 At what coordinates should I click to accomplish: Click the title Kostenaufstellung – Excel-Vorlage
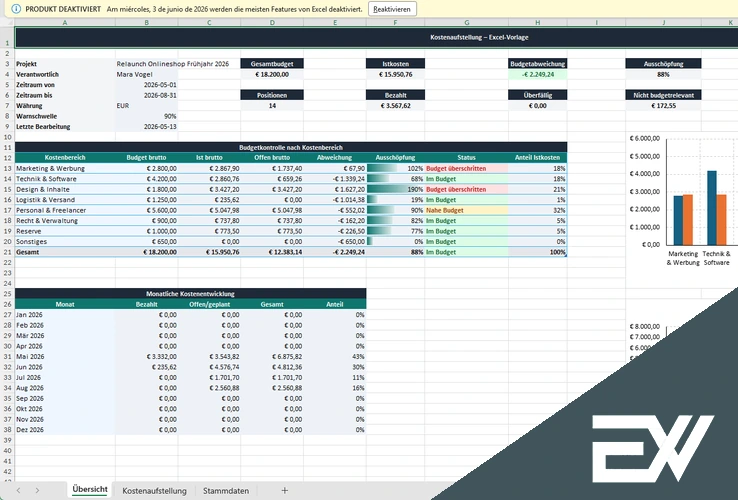point(479,37)
